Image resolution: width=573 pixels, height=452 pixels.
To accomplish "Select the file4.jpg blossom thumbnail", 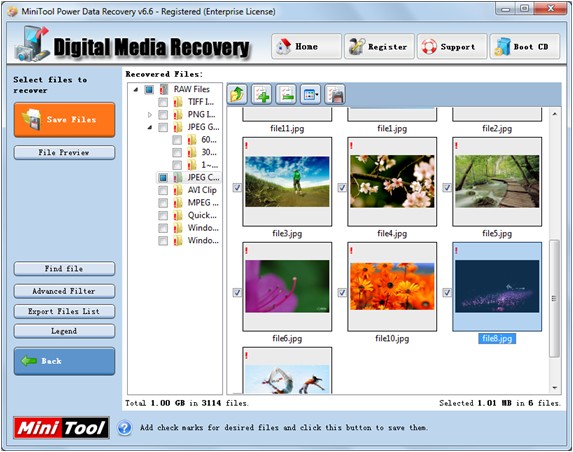I will click(392, 182).
